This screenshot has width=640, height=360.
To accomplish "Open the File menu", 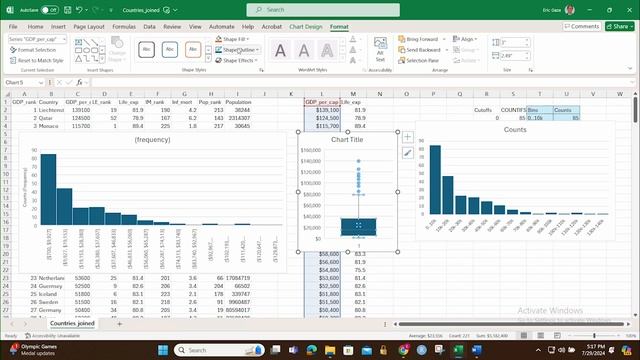I will [13, 27].
